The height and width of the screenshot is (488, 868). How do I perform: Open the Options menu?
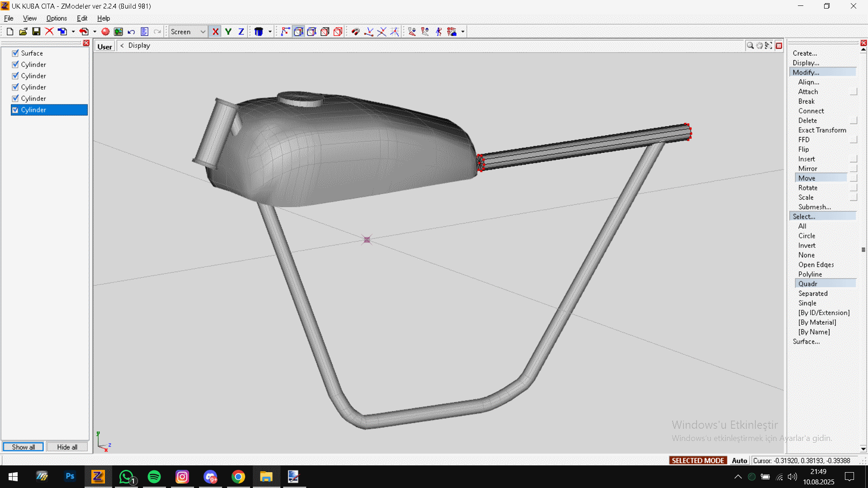(57, 19)
